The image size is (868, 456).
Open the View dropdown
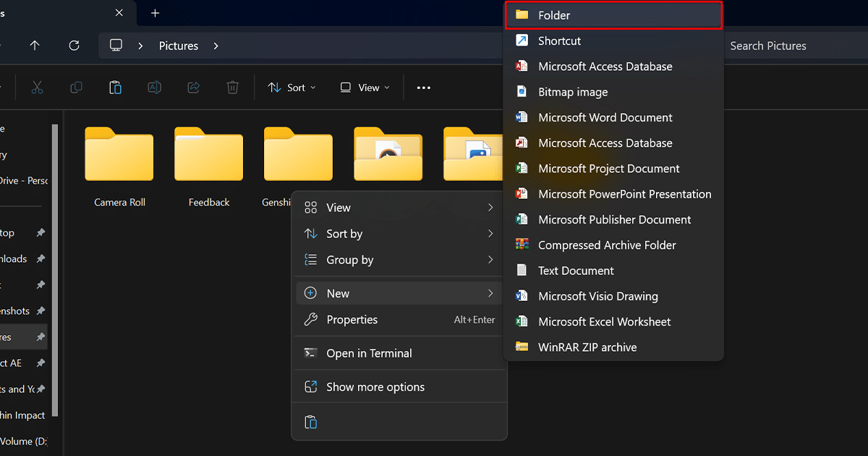pyautogui.click(x=365, y=87)
